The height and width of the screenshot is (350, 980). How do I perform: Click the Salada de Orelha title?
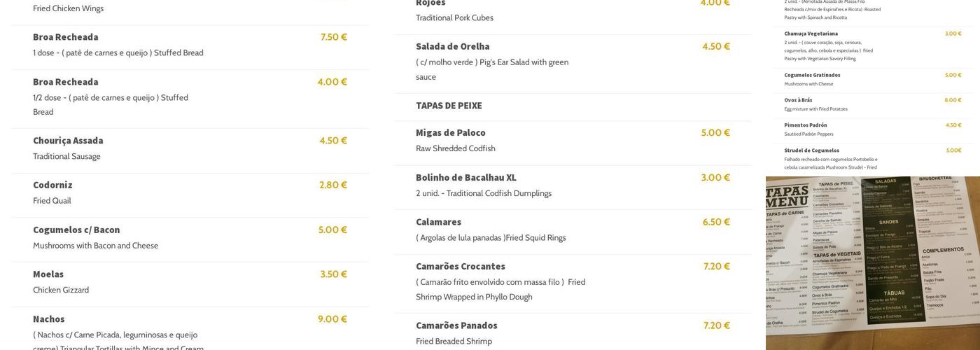point(453,47)
